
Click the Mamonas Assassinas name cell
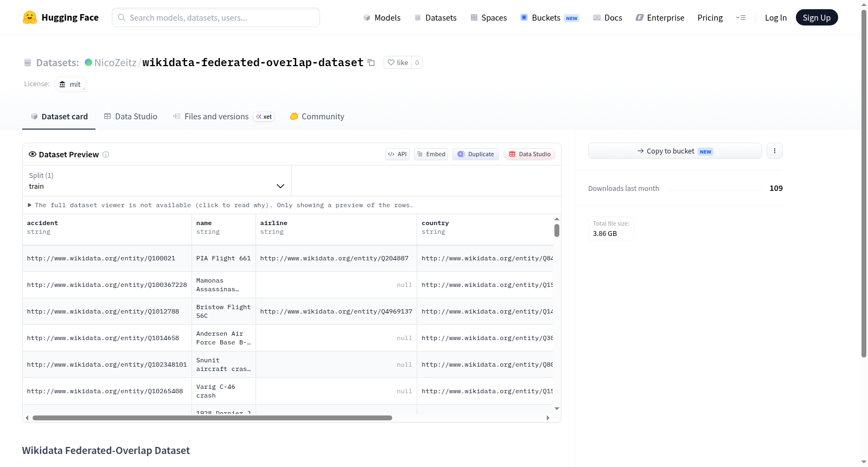click(224, 285)
